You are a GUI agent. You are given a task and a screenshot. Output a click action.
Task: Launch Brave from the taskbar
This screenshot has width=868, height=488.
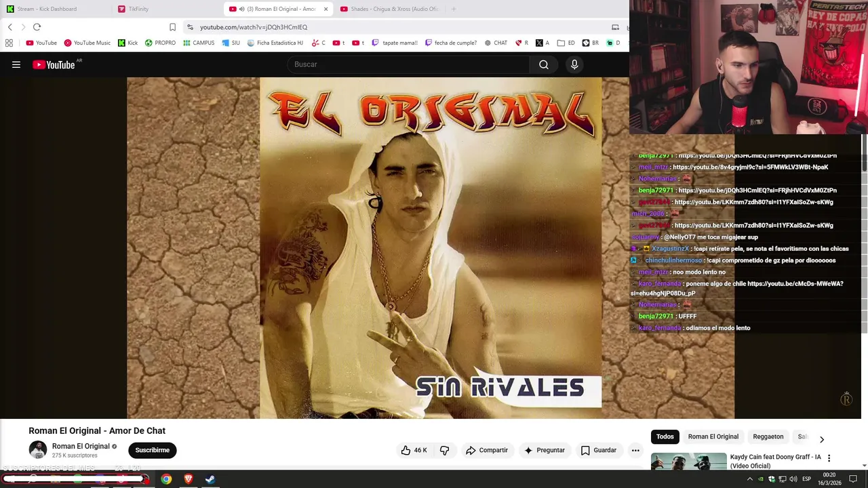tap(189, 479)
